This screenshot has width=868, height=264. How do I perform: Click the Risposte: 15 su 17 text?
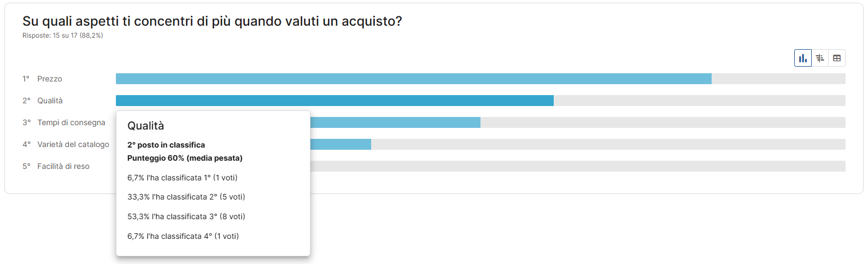click(x=63, y=36)
